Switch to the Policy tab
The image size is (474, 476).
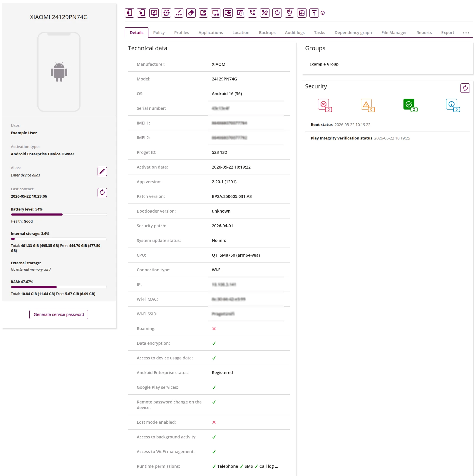pyautogui.click(x=159, y=33)
